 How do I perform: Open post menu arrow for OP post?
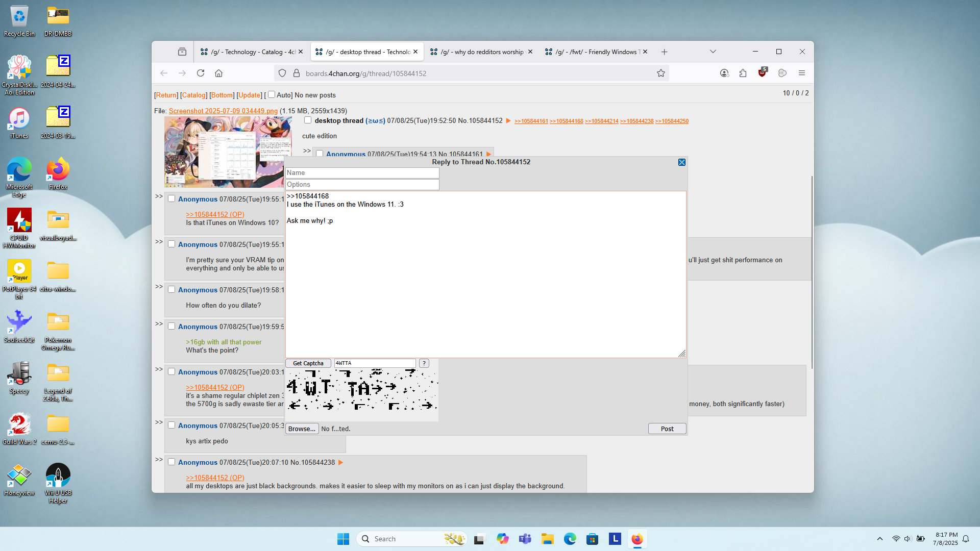tap(508, 121)
